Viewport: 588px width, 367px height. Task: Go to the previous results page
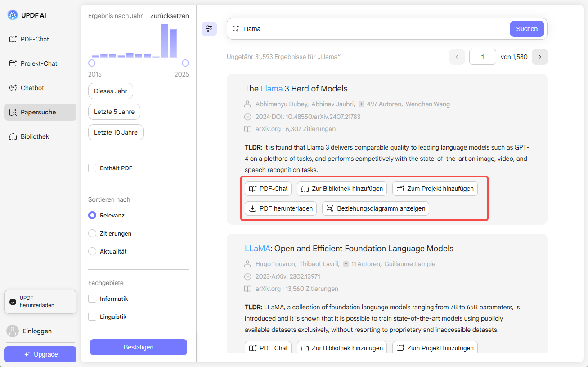[457, 57]
